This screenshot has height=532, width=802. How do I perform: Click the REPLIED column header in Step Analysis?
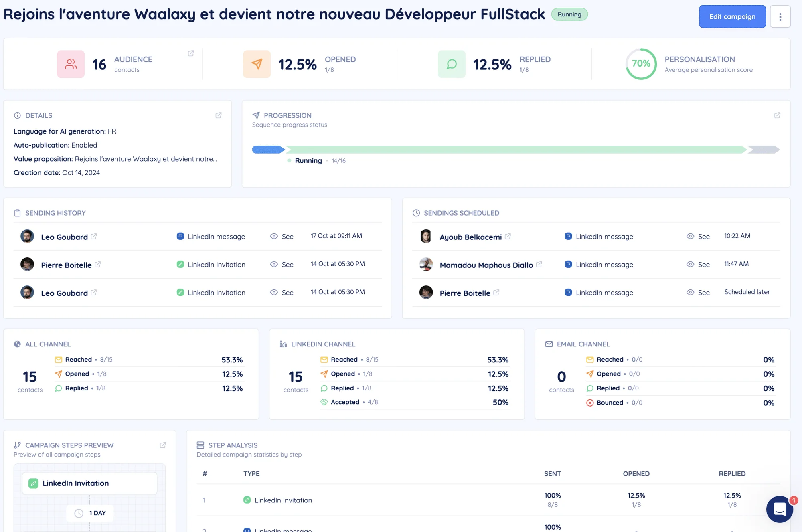tap(732, 474)
